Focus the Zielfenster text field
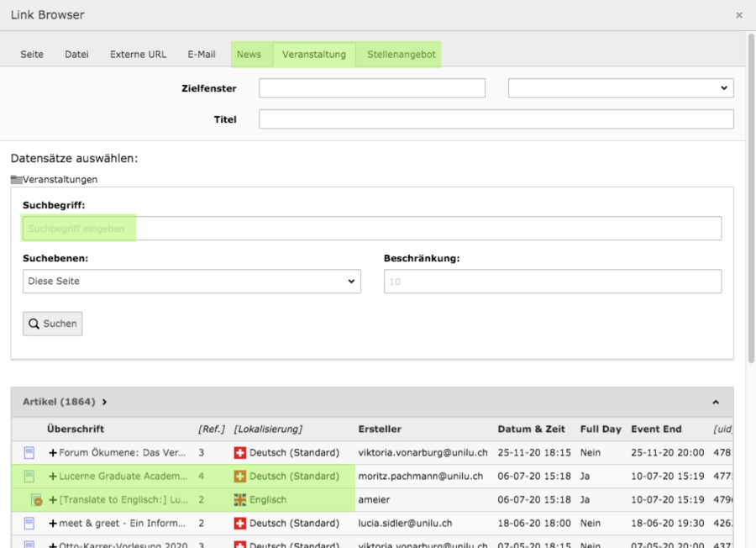The height and width of the screenshot is (548, 756). (x=372, y=88)
